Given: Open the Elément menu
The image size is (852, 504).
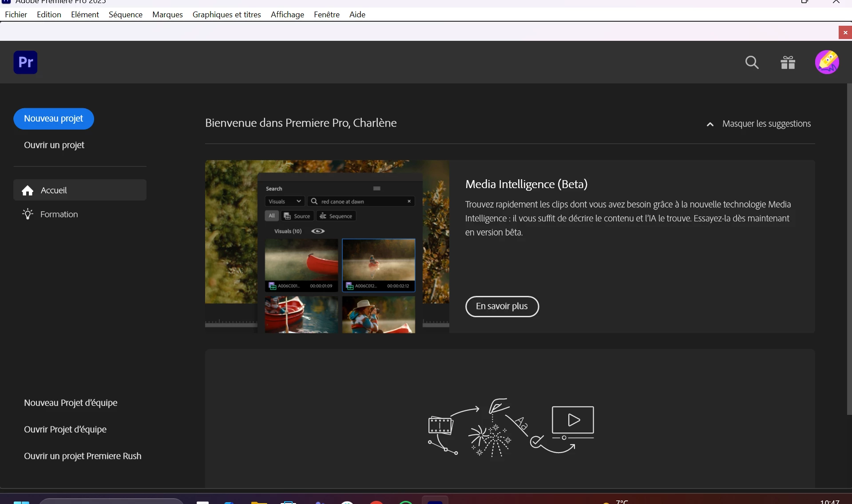Looking at the screenshot, I should [85, 14].
